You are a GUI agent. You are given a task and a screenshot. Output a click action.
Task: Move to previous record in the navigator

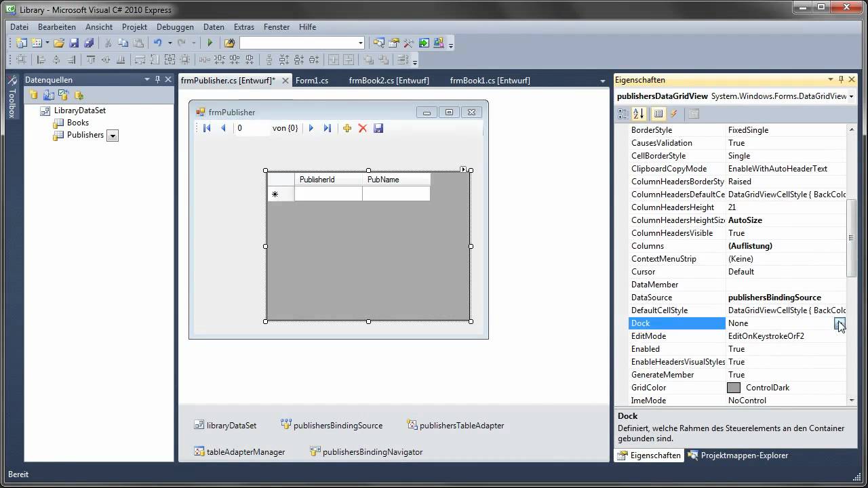222,128
